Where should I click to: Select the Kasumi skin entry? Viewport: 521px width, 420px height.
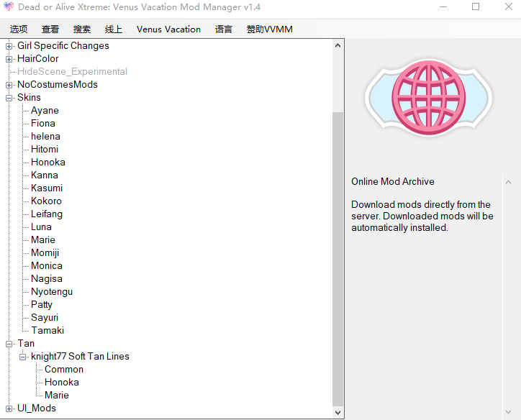pos(47,188)
